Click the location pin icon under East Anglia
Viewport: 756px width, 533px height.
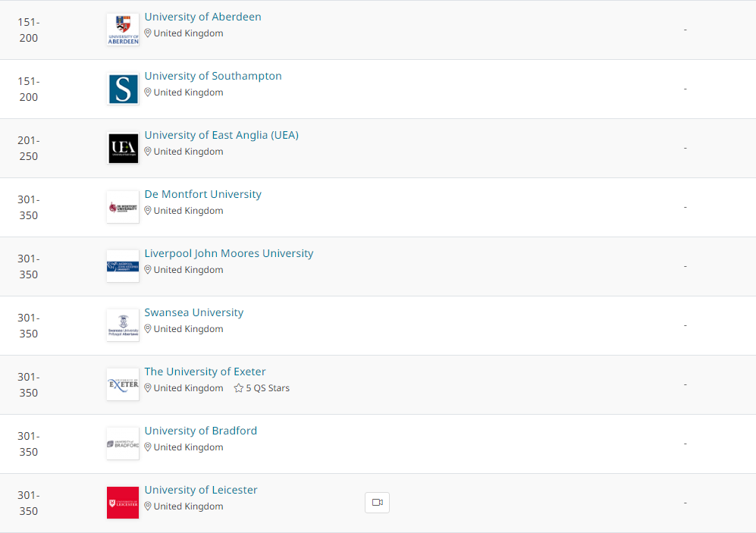pyautogui.click(x=148, y=152)
